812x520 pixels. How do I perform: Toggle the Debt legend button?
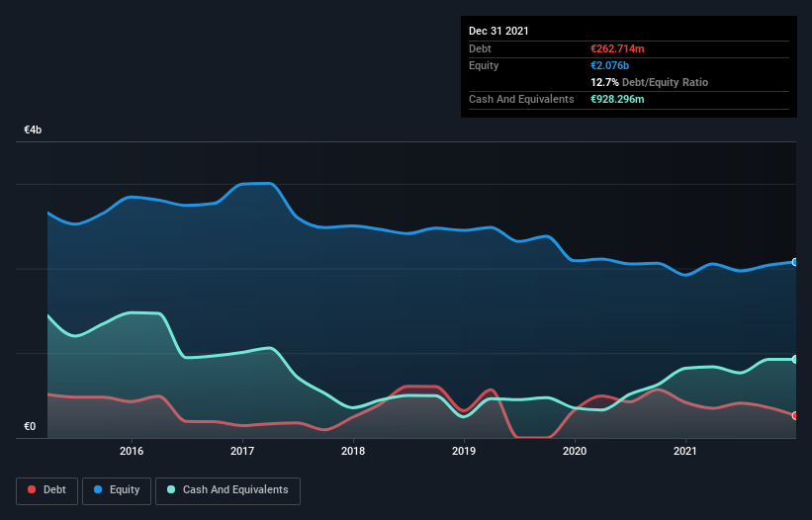(47, 490)
